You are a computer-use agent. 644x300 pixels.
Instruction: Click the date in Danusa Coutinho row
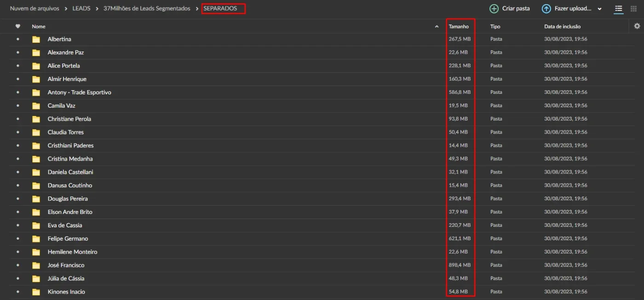tap(565, 185)
